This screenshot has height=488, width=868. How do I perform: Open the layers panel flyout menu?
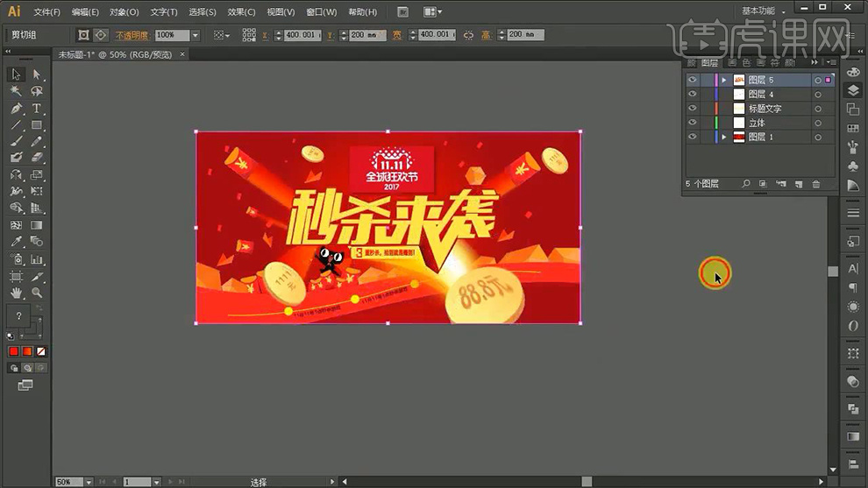click(831, 62)
